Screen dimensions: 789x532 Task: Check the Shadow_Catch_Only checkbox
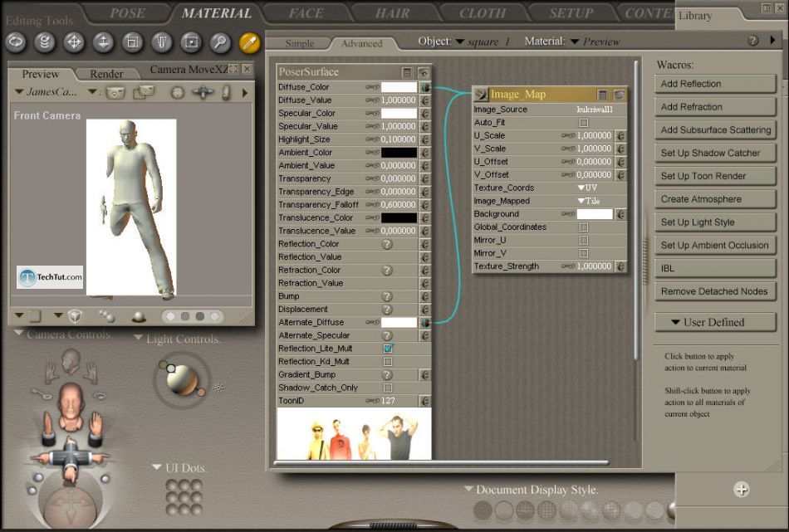click(x=388, y=388)
